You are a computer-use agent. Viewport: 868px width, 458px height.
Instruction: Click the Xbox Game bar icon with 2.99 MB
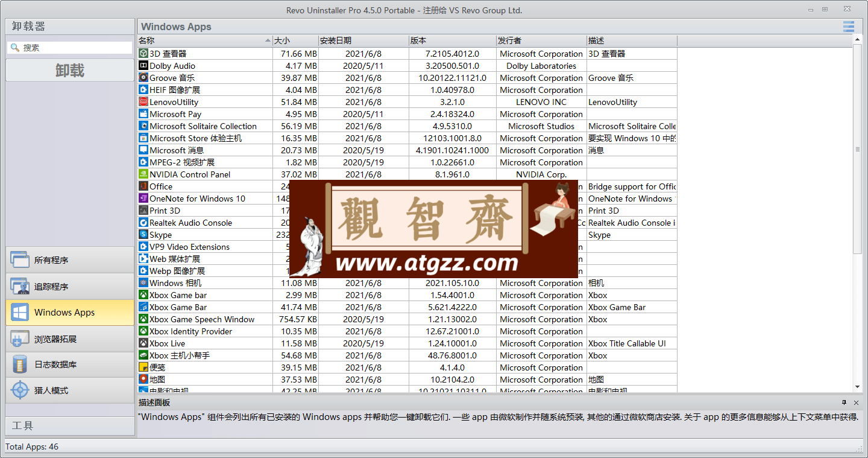click(143, 295)
